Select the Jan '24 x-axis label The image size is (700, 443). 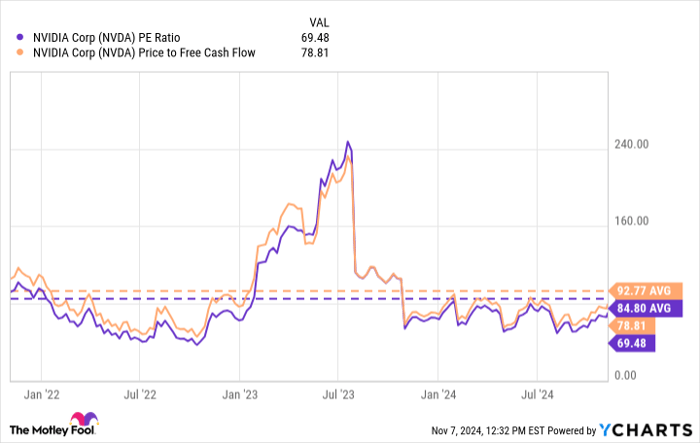click(x=439, y=394)
